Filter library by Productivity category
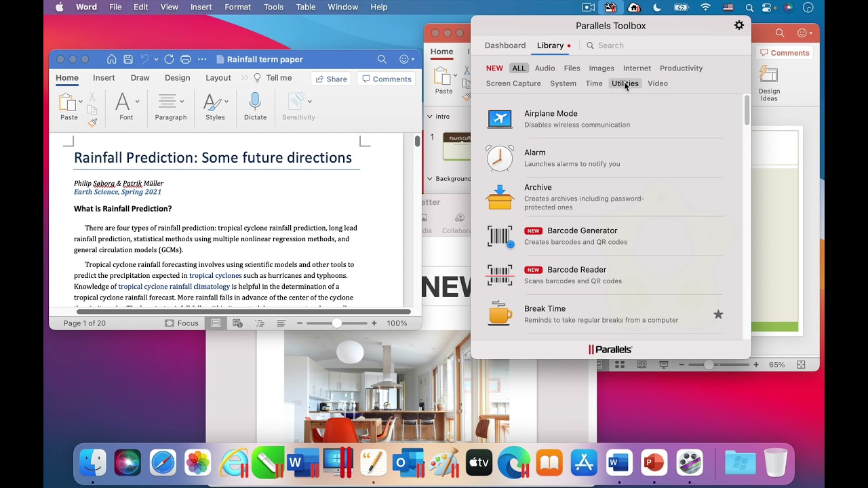This screenshot has height=488, width=868. tap(681, 68)
